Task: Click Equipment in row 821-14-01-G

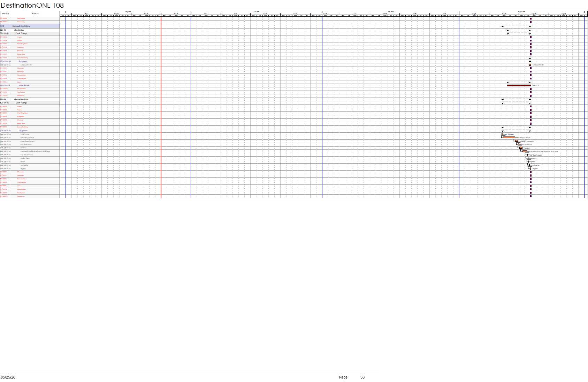Action: 23,131
